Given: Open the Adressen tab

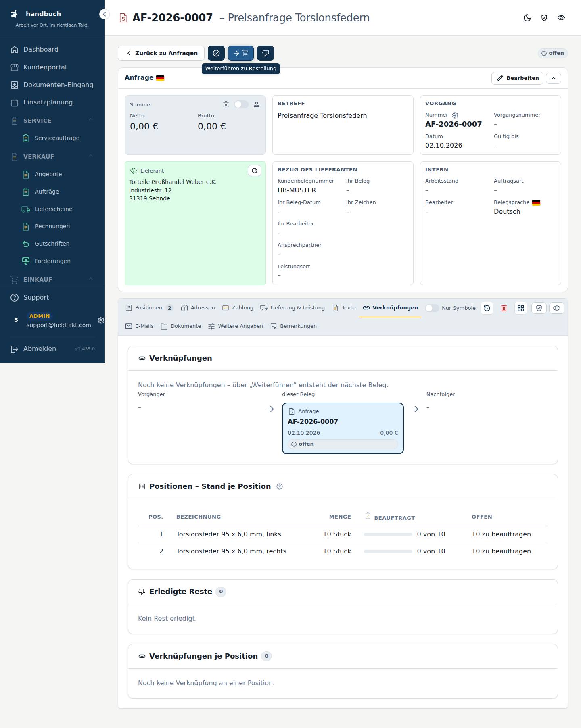Looking at the screenshot, I should click(x=198, y=308).
